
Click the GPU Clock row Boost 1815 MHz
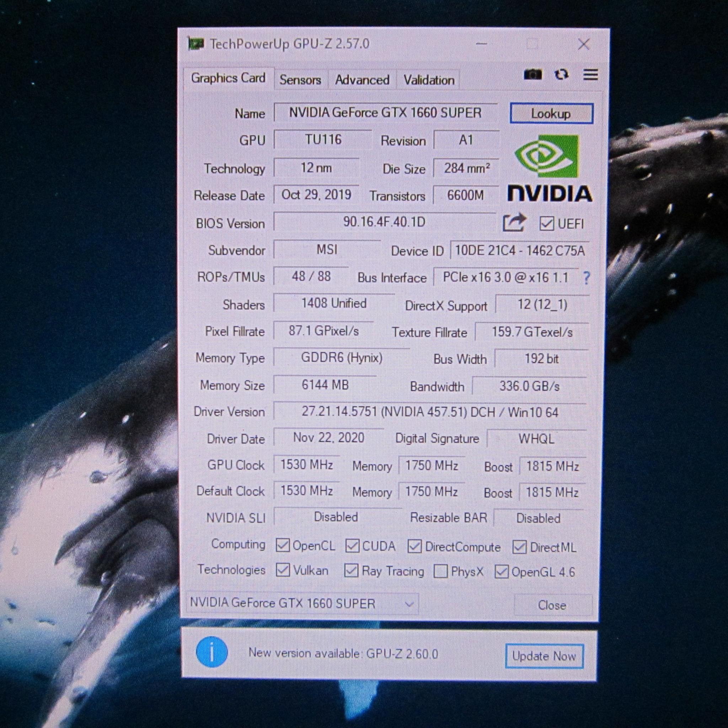(x=552, y=466)
